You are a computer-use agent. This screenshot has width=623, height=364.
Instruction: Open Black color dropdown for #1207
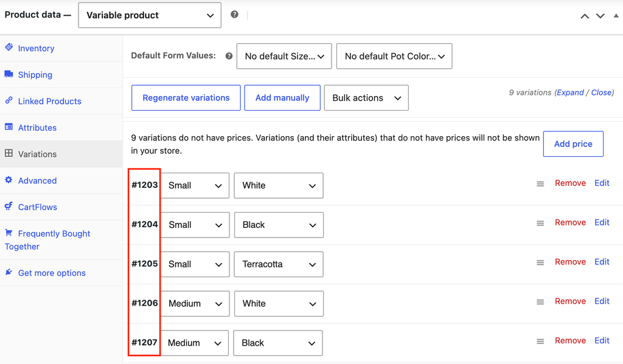click(x=277, y=343)
